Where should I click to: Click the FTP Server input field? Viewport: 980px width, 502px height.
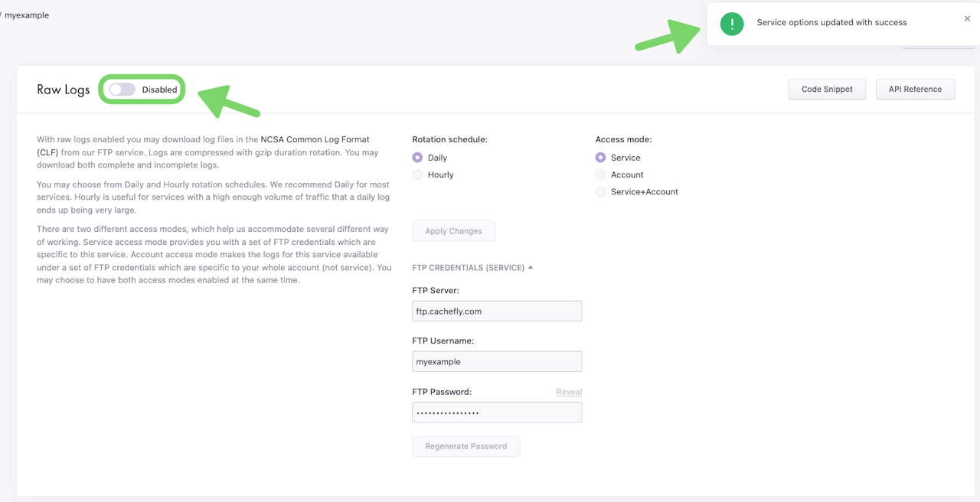[x=497, y=311]
